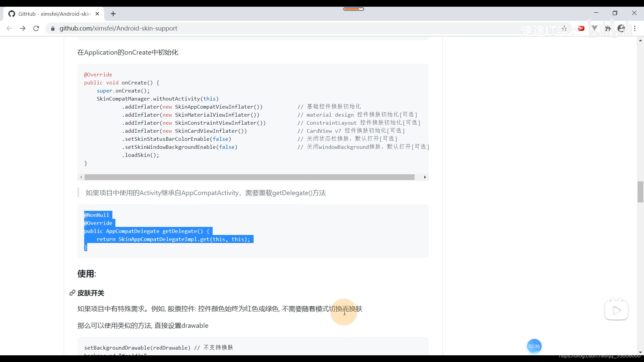Click the anchor link icon beside 皮肤开关
The height and width of the screenshot is (362, 644).
(x=72, y=293)
